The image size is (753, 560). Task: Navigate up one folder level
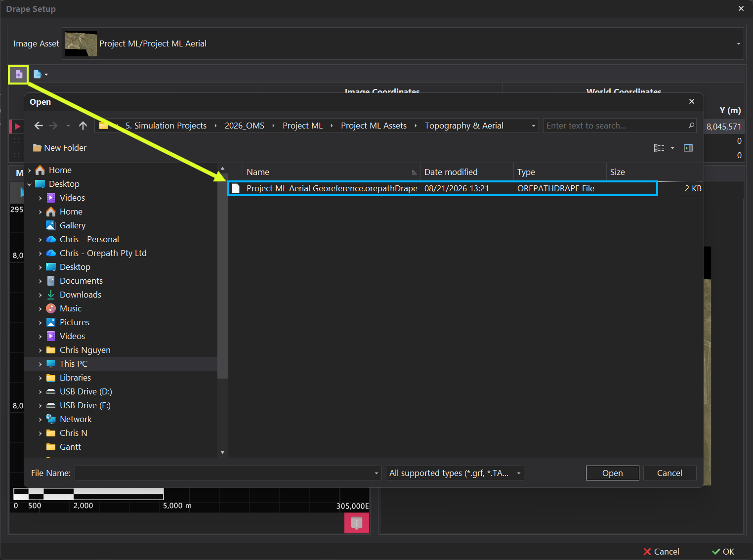pos(83,126)
